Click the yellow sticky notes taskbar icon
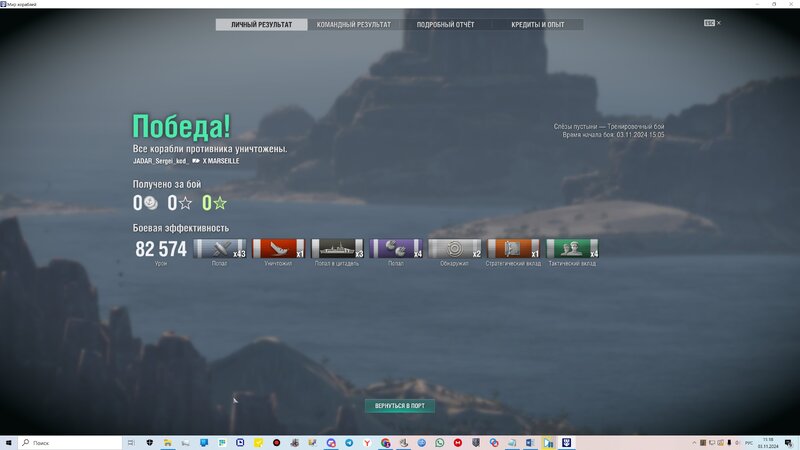This screenshot has height=450, width=800. pos(258,443)
